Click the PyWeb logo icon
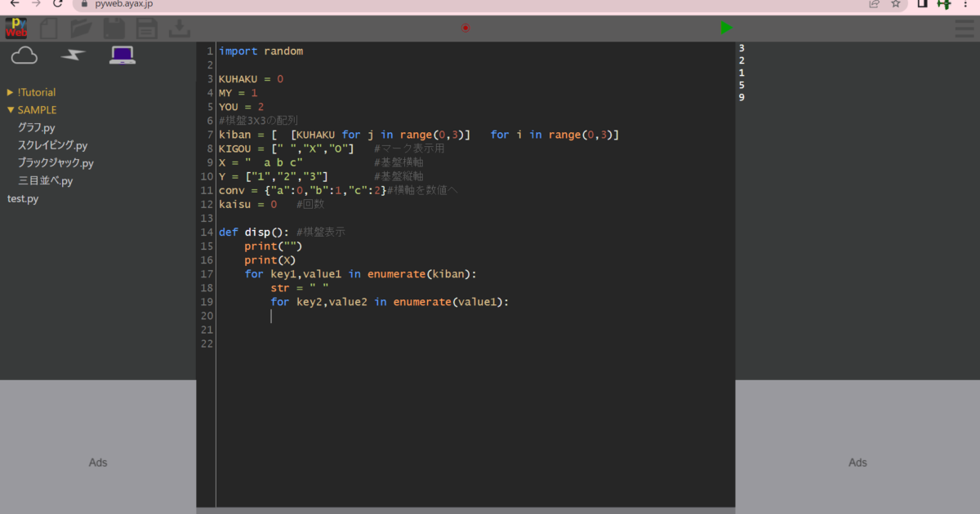The width and height of the screenshot is (980, 514). [x=15, y=28]
